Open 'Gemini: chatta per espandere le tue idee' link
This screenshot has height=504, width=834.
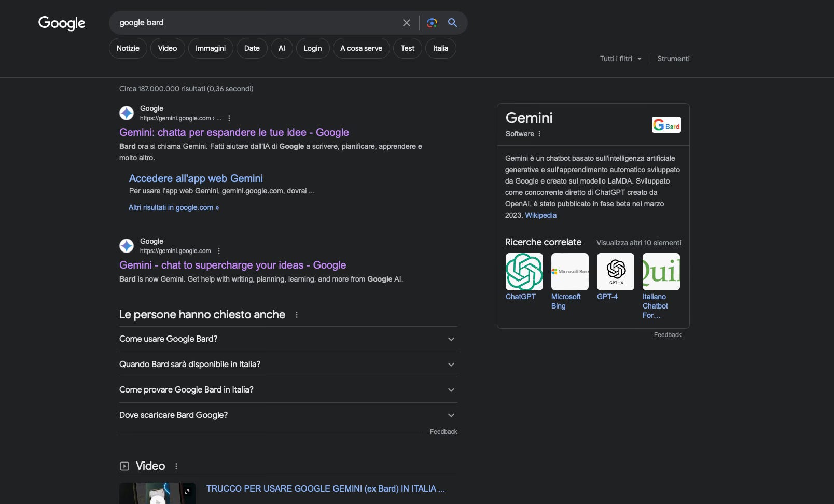coord(234,132)
